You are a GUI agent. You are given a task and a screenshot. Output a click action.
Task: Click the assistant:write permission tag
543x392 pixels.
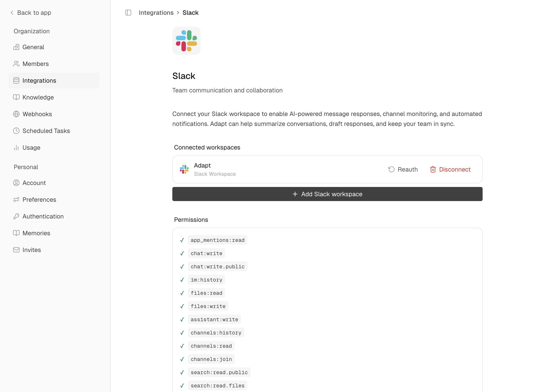214,319
